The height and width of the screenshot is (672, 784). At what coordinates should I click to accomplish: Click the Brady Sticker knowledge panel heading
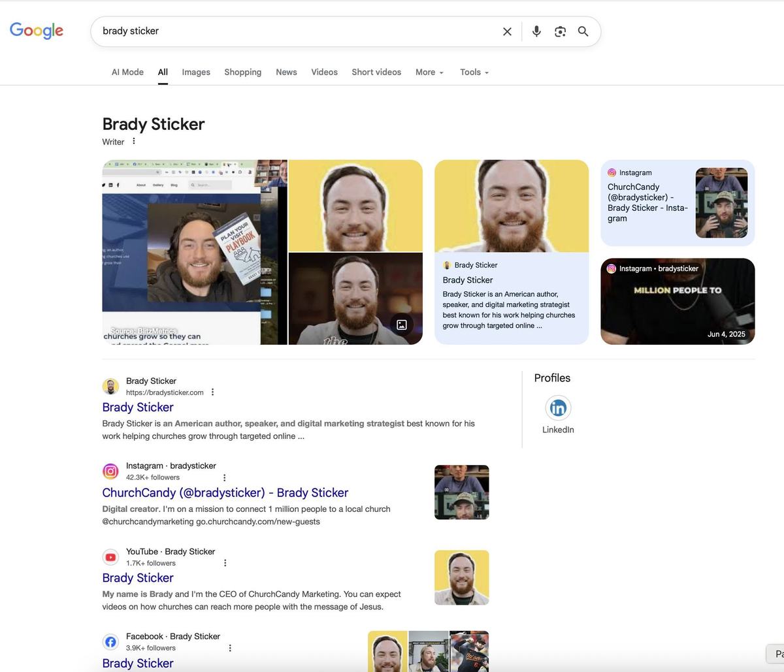coord(154,124)
